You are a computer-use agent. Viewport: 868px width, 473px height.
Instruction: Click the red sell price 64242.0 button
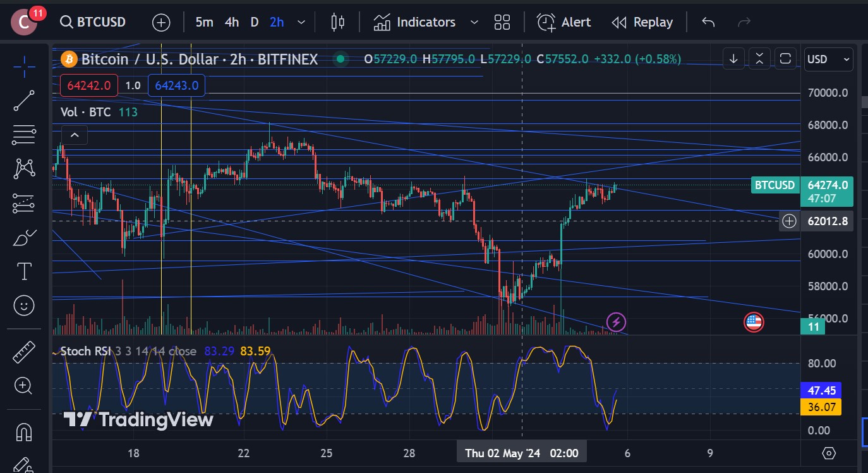[89, 85]
